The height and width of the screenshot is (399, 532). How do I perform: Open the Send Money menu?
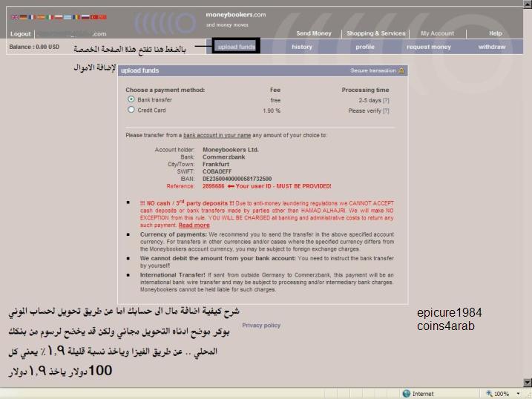point(314,33)
